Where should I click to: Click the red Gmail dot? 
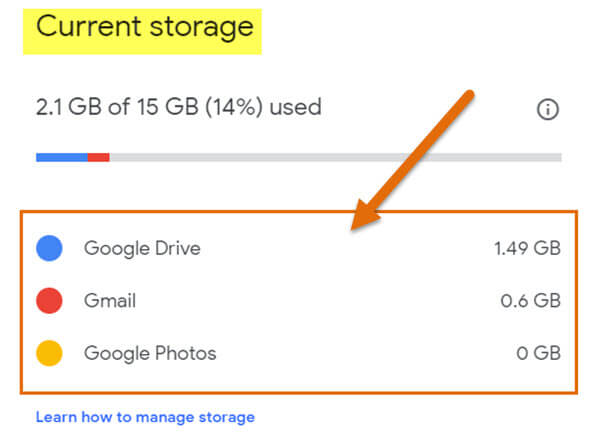point(49,301)
